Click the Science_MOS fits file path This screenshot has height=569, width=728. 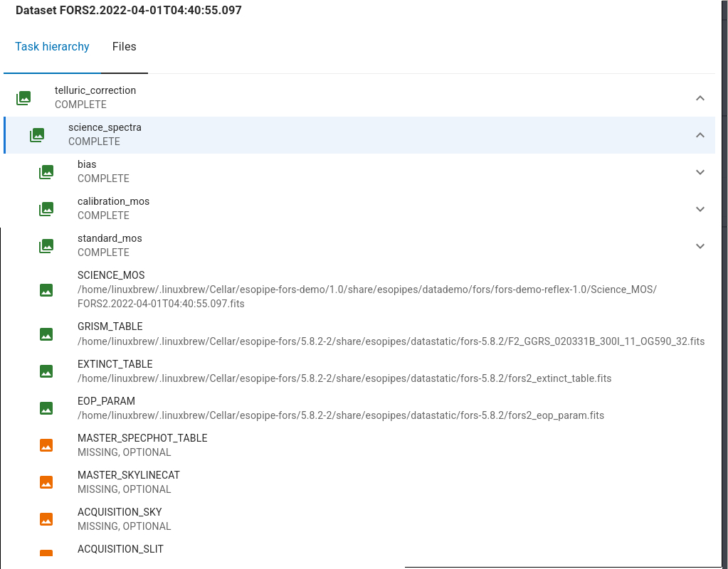tap(366, 297)
